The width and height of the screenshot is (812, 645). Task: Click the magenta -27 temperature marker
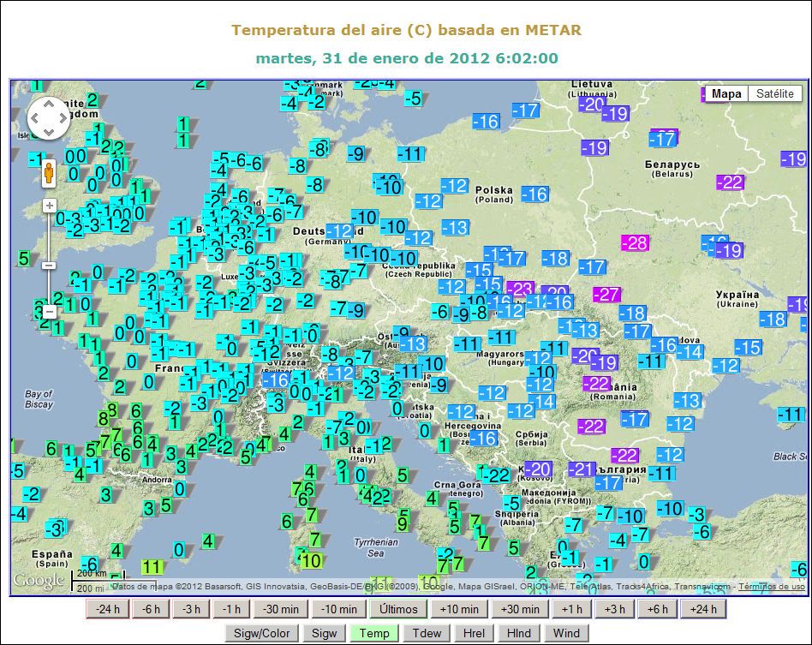point(606,295)
